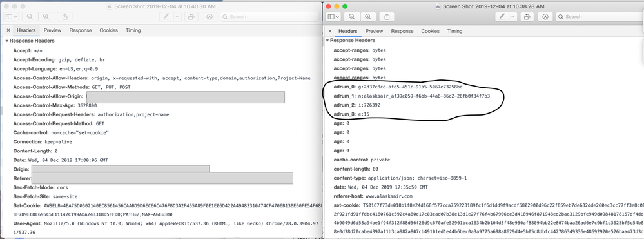Viewport: 644px width, 239px height.
Task: Click Share icon in the 10.38.28 window
Action: [x=387, y=17]
